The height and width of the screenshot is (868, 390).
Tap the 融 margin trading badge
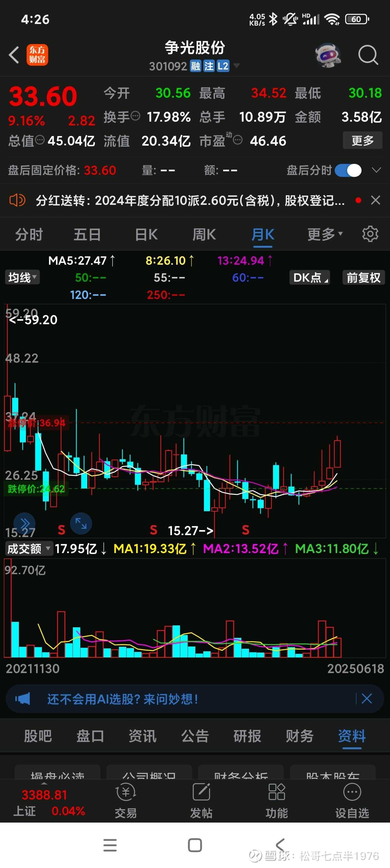(x=195, y=66)
